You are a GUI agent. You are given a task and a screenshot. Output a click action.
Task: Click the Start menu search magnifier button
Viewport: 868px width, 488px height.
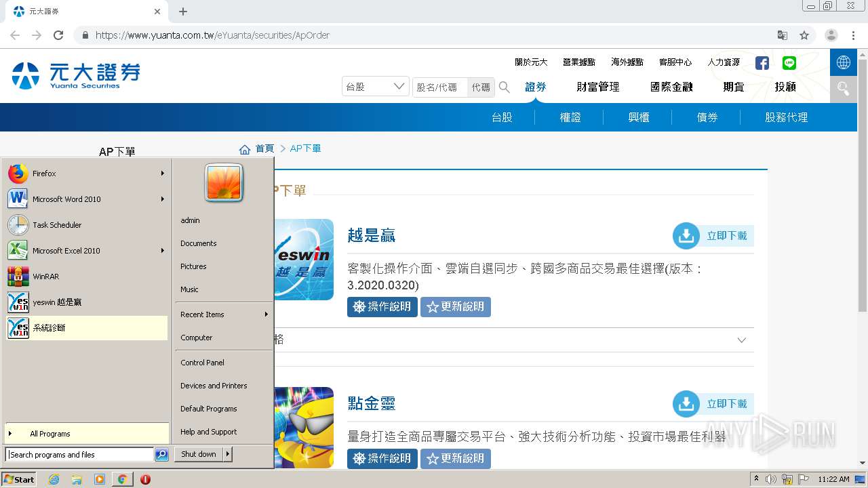(x=161, y=455)
